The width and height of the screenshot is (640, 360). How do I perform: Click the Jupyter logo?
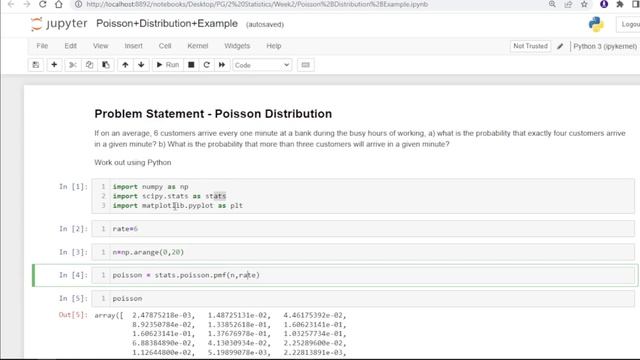coord(59,24)
